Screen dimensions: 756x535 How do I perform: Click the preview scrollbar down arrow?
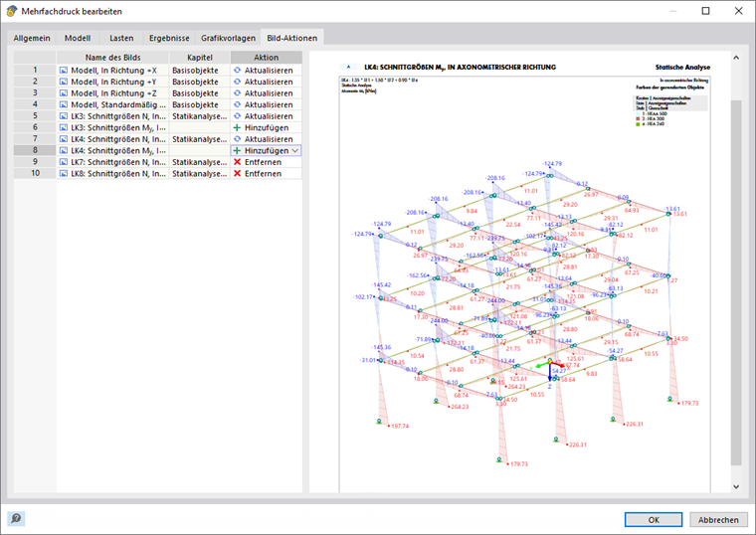pyautogui.click(x=736, y=487)
